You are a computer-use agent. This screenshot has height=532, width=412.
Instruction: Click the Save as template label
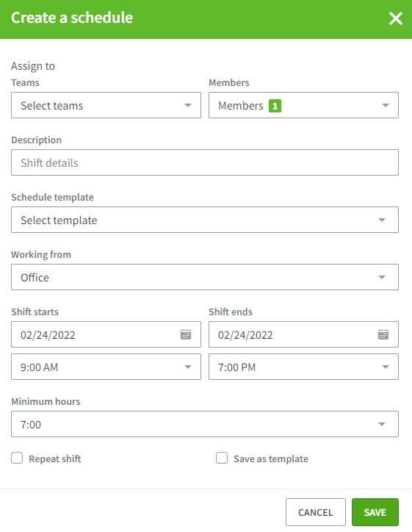(271, 459)
